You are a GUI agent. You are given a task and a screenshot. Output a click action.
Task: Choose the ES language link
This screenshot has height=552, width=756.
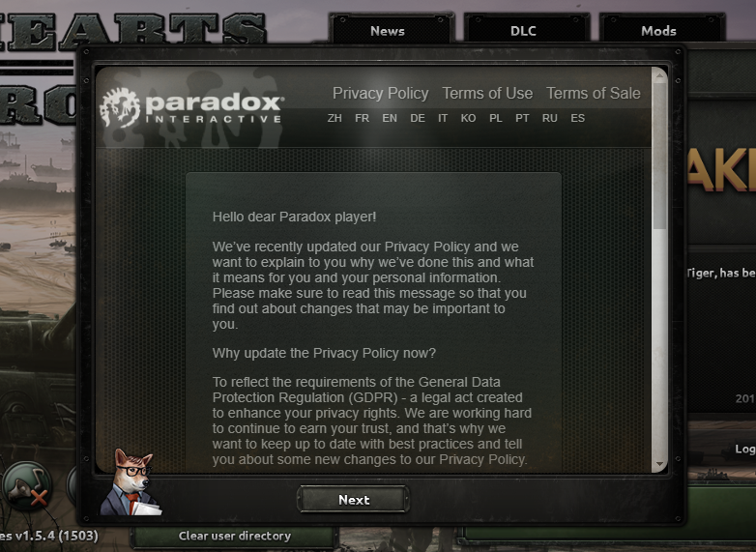point(577,118)
